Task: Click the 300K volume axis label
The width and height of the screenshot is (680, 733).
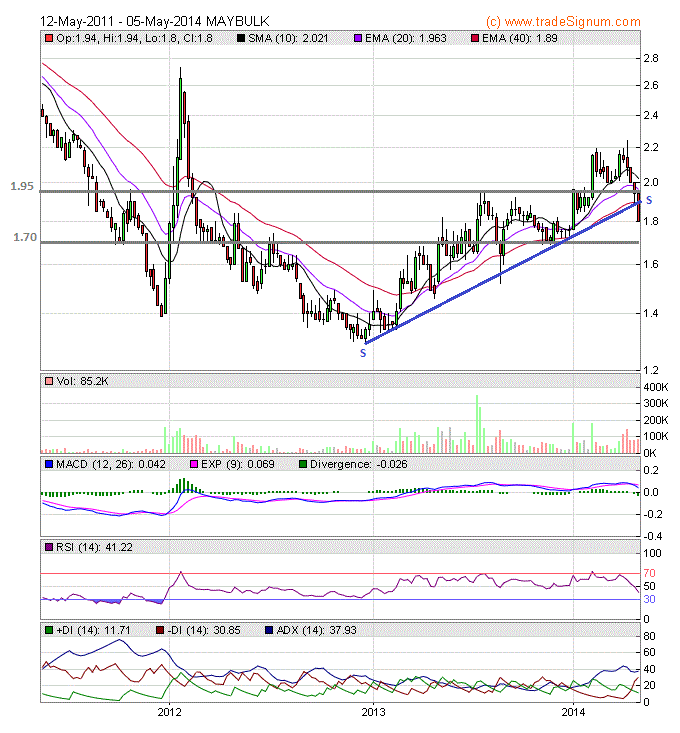Action: (656, 403)
